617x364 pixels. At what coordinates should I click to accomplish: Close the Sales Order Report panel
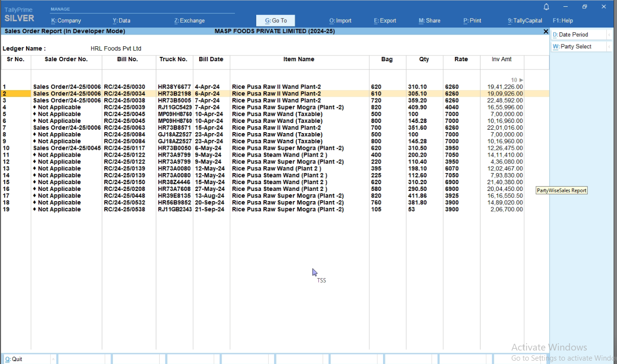click(x=546, y=31)
